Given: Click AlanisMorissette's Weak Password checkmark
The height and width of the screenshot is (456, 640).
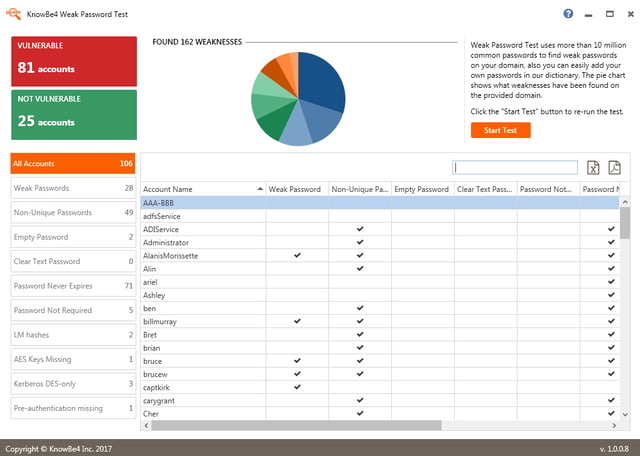Looking at the screenshot, I should pos(297,255).
